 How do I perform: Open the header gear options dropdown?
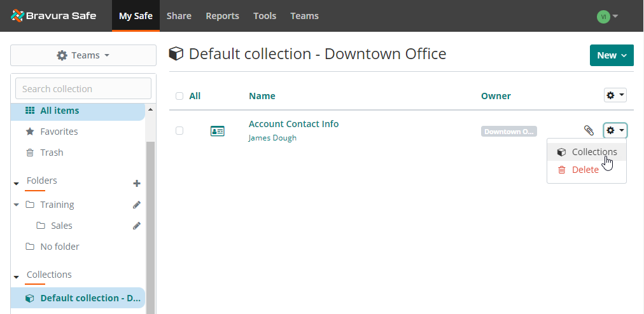coord(615,95)
